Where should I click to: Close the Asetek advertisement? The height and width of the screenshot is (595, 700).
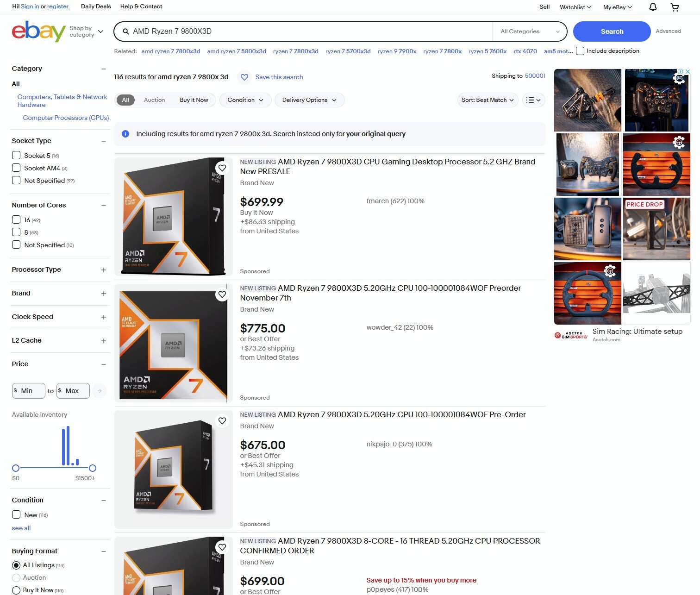pos(687,71)
